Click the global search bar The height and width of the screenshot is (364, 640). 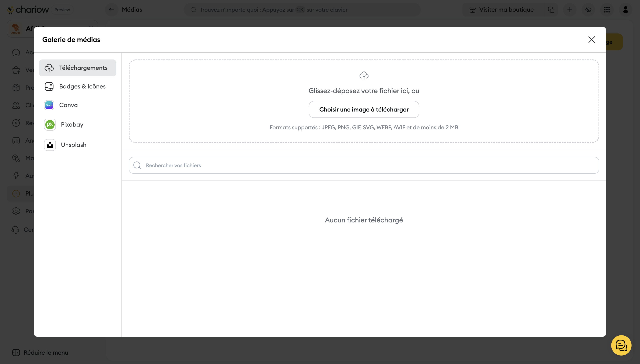(302, 10)
